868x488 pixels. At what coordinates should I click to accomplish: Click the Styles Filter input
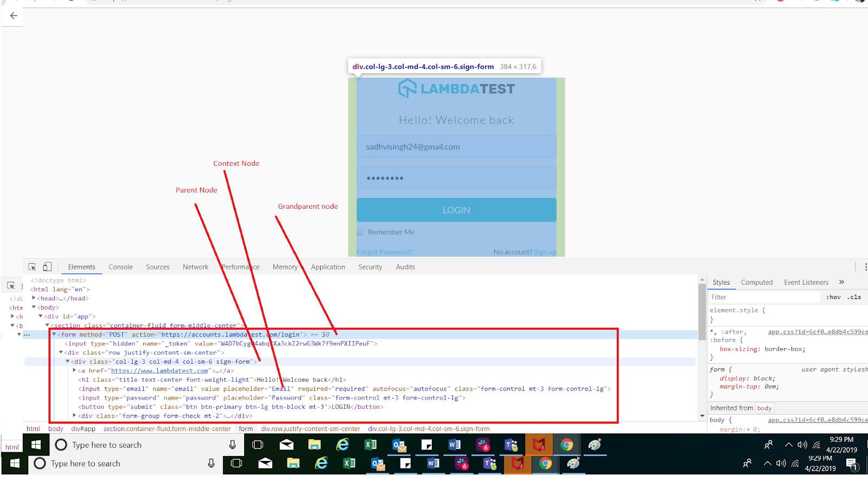point(765,297)
